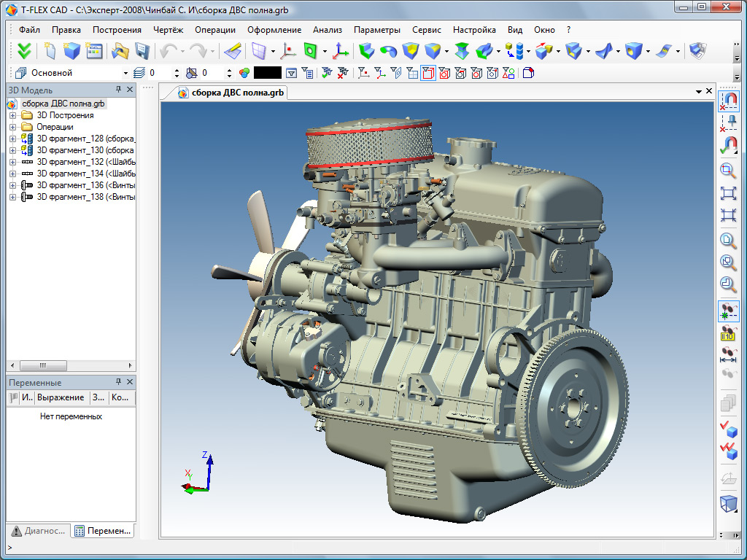Close the 3D Модель panel
Image resolution: width=747 pixels, height=560 pixels.
[130, 90]
